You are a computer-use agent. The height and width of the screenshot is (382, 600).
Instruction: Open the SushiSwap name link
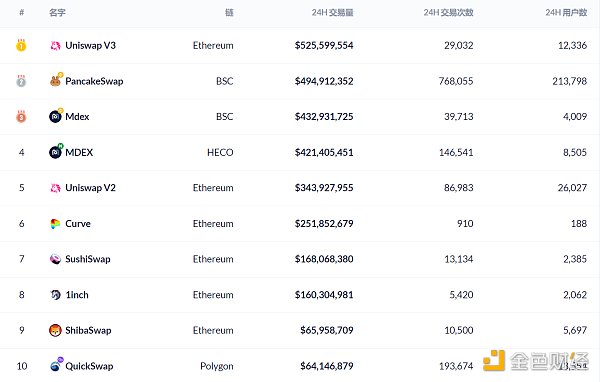tap(88, 259)
